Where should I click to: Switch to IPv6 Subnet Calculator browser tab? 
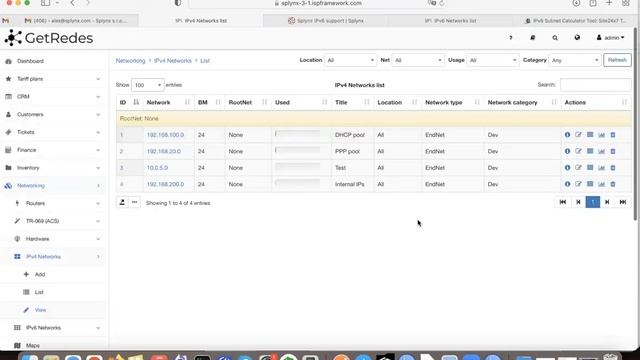pyautogui.click(x=575, y=20)
